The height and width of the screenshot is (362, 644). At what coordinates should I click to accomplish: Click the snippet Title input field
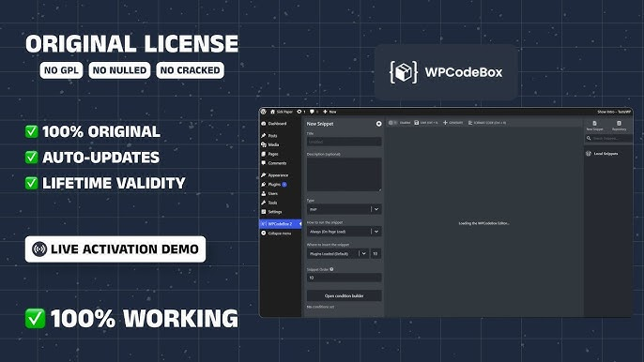tap(345, 142)
